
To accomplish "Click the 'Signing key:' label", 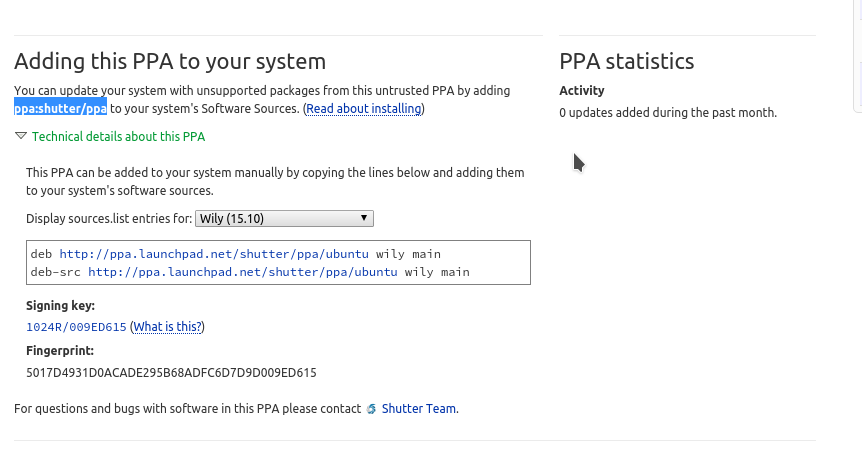I will (60, 306).
